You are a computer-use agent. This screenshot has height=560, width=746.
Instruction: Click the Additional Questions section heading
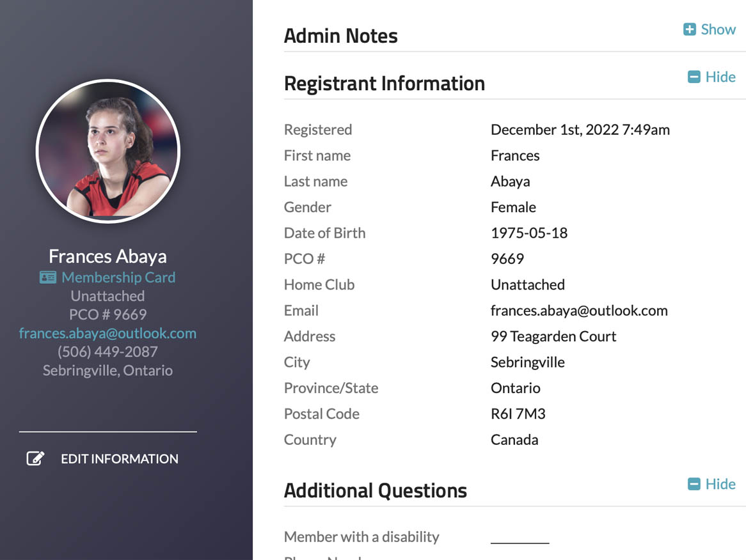pyautogui.click(x=375, y=490)
